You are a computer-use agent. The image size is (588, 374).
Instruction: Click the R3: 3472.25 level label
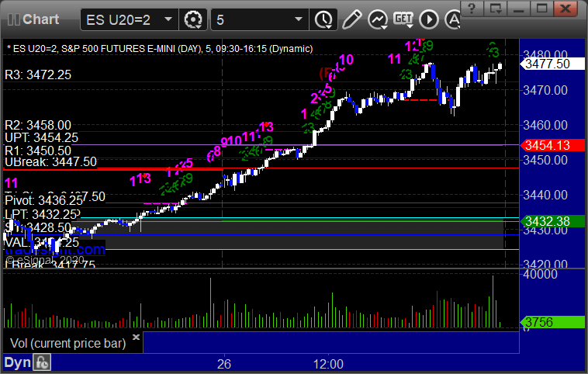[x=38, y=74]
